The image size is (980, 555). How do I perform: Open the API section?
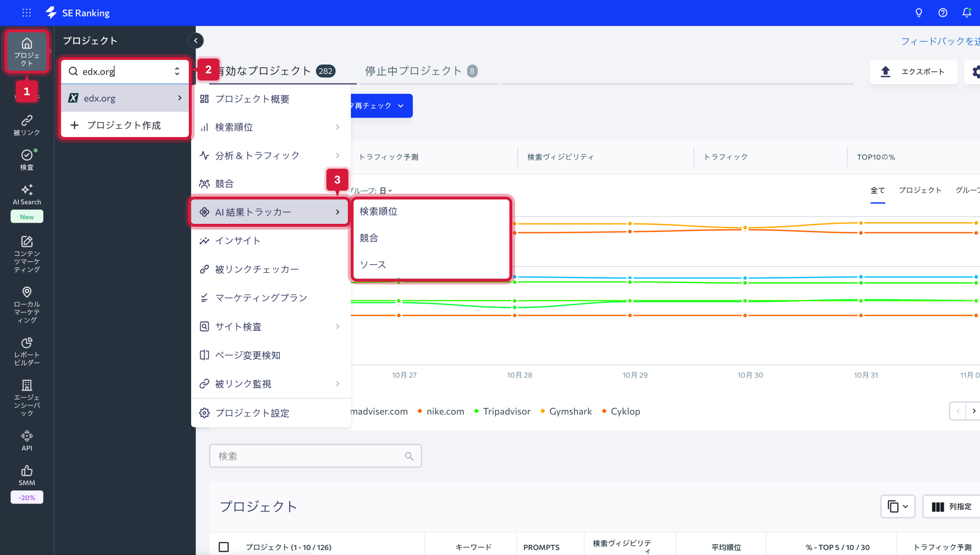click(27, 439)
